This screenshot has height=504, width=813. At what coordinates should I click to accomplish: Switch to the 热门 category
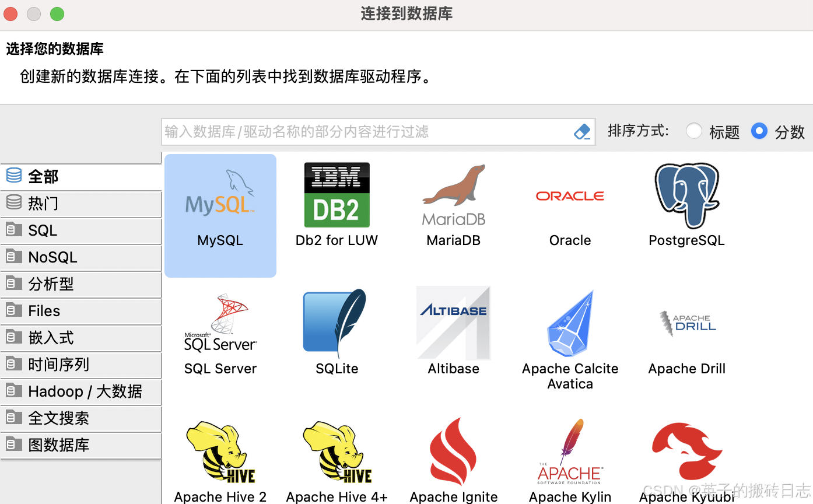[81, 204]
